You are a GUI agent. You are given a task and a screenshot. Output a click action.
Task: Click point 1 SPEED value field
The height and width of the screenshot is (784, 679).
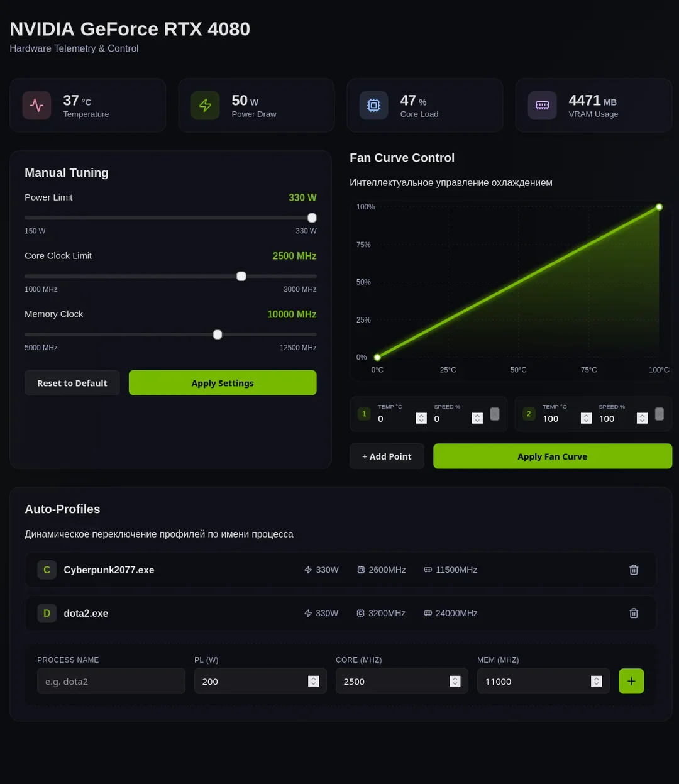pyautogui.click(x=458, y=419)
